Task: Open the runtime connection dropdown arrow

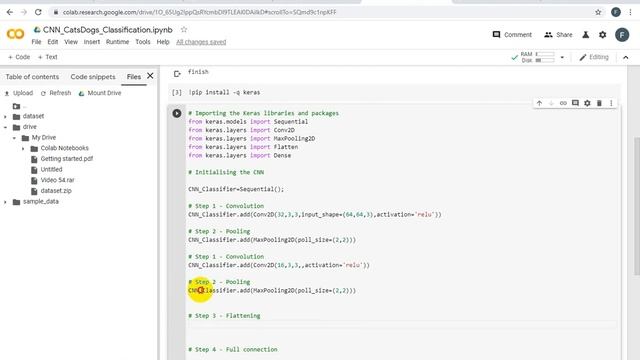Action: tap(562, 58)
